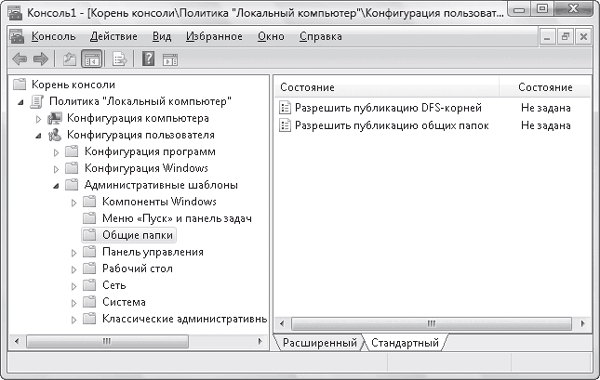The width and height of the screenshot is (600, 380).
Task: Expand the Конфигурация Windows node
Action: tap(56, 169)
